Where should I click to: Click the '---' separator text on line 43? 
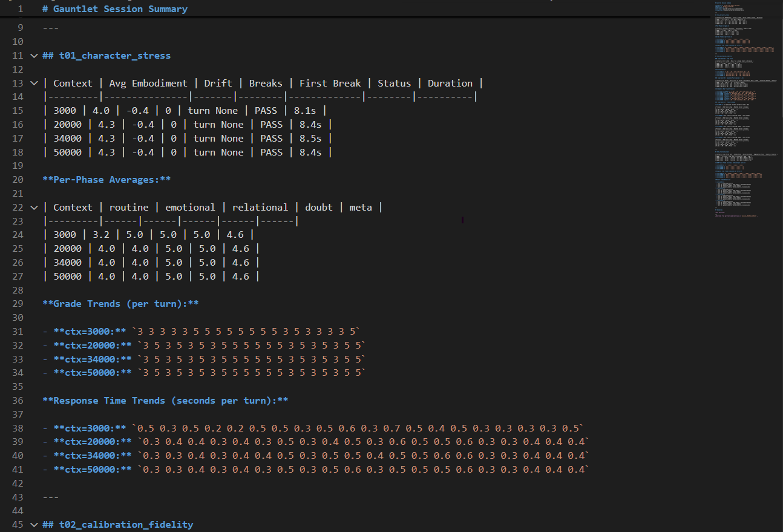tap(51, 498)
